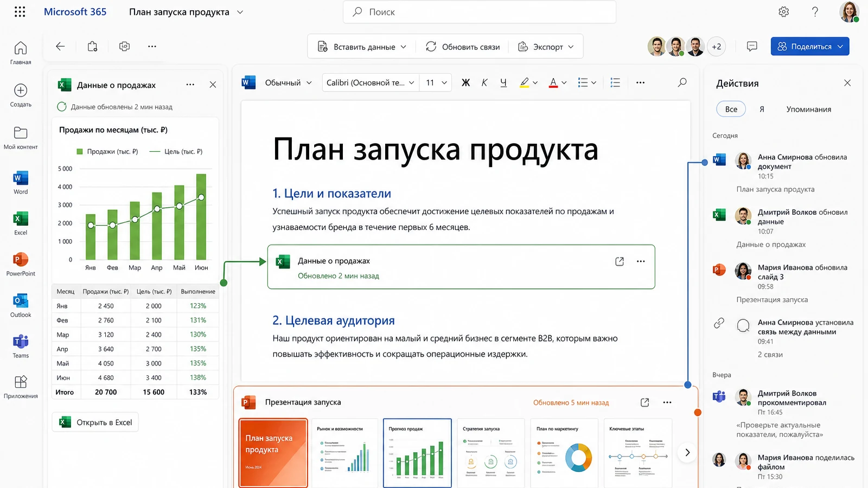
Task: Open more options on Данные о продажах card
Action: [x=641, y=261]
